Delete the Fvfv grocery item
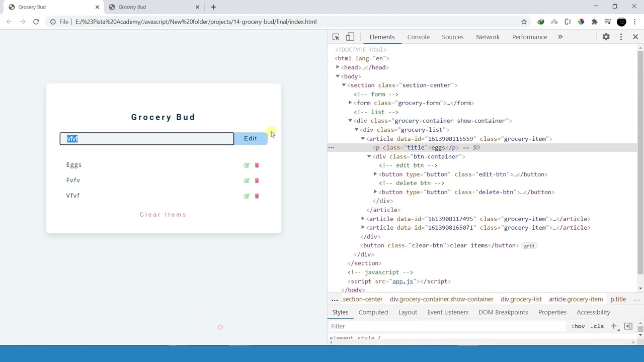644x362 pixels. click(257, 180)
